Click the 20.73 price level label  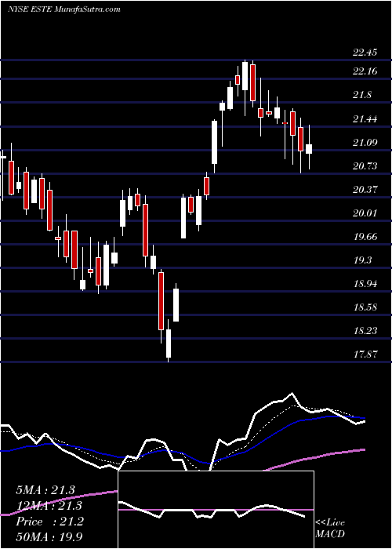click(x=365, y=165)
